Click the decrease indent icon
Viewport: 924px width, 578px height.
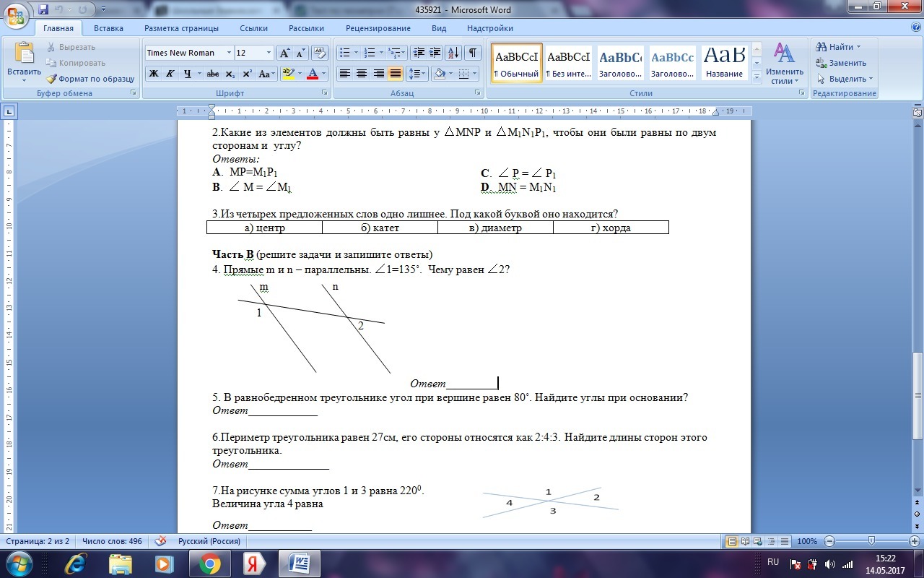(x=419, y=53)
